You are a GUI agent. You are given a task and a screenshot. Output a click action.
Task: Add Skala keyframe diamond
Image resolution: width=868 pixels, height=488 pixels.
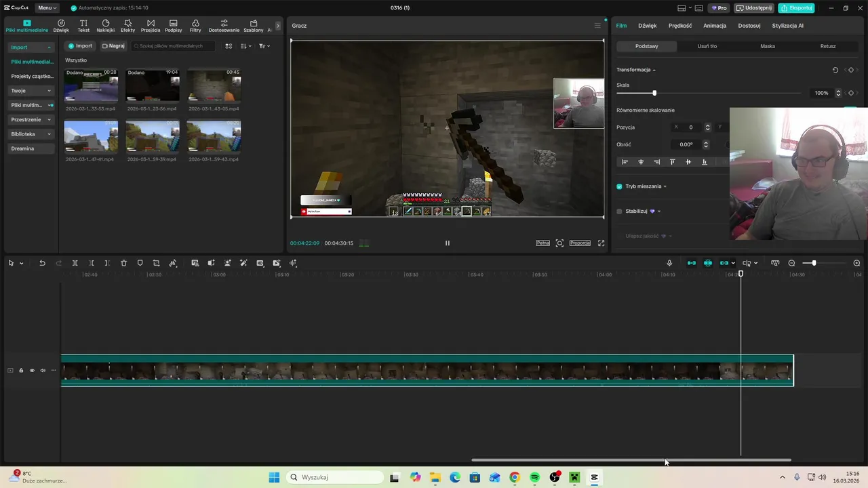851,93
